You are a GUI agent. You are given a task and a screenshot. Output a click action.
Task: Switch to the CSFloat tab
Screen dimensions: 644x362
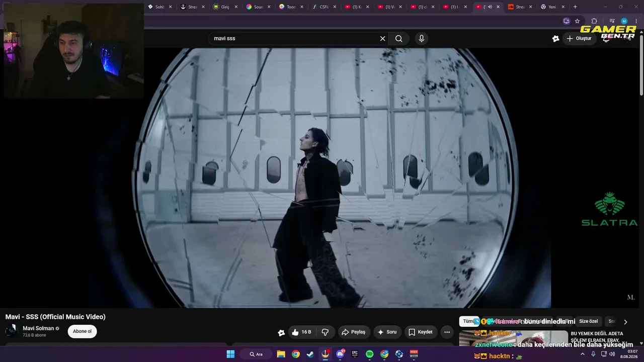[325, 7]
